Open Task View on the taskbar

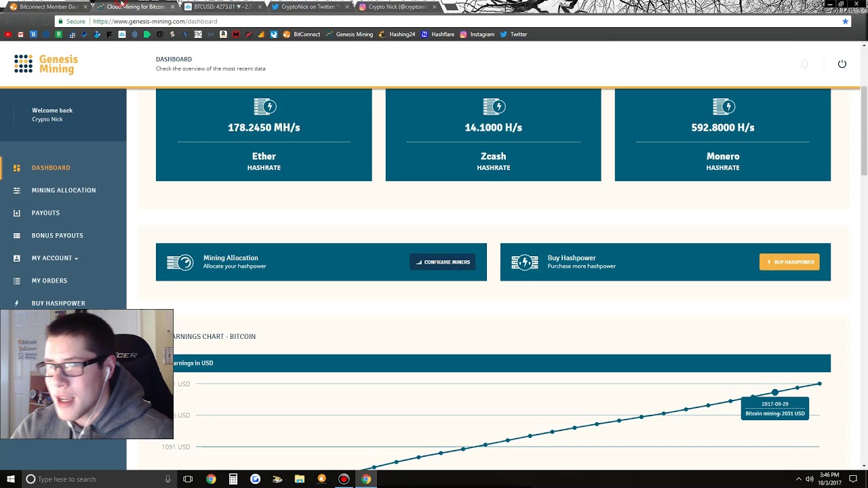[x=188, y=479]
